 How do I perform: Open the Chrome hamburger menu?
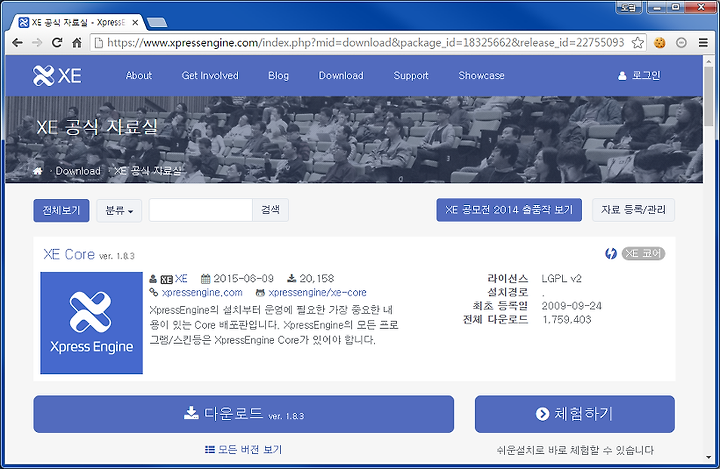point(703,43)
